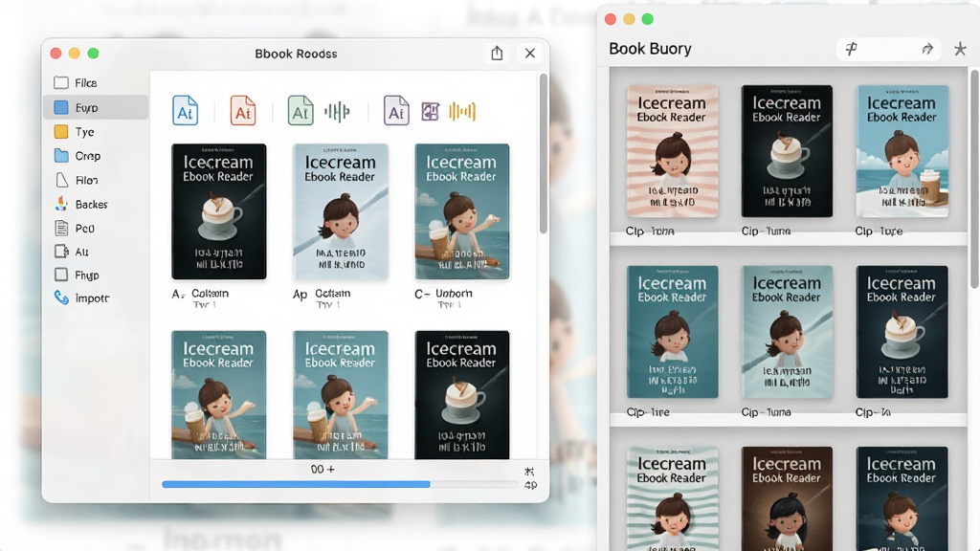Click the Bbook Roodss vertical scrollbar
The height and width of the screenshot is (551, 980).
click(544, 154)
